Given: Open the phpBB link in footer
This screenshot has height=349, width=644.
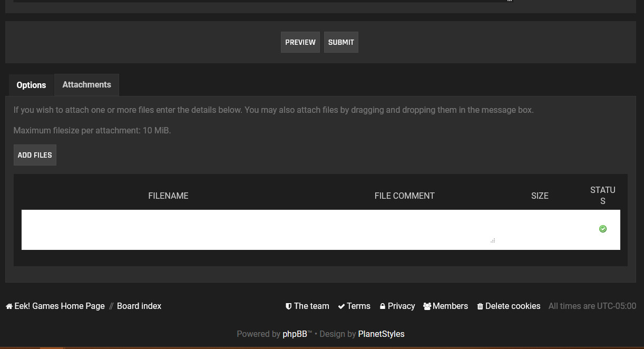Looking at the screenshot, I should (x=295, y=334).
